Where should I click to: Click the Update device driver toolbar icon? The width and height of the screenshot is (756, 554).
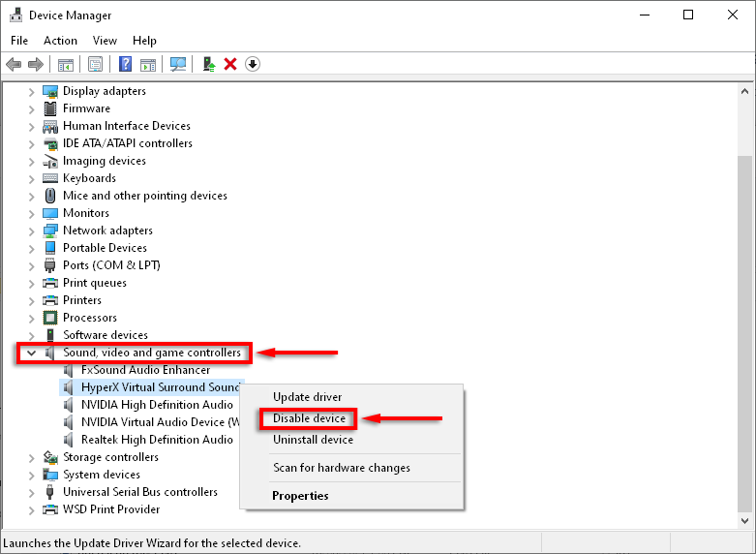coord(207,64)
